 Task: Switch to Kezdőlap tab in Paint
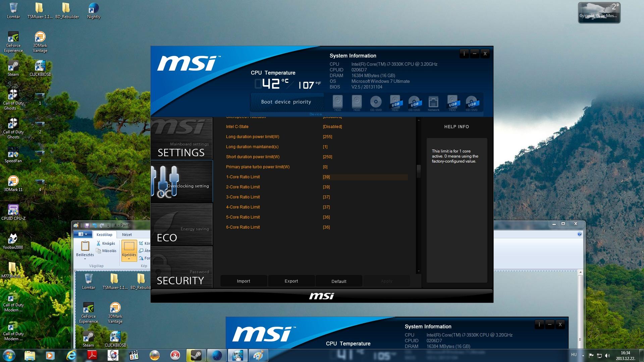pyautogui.click(x=104, y=235)
